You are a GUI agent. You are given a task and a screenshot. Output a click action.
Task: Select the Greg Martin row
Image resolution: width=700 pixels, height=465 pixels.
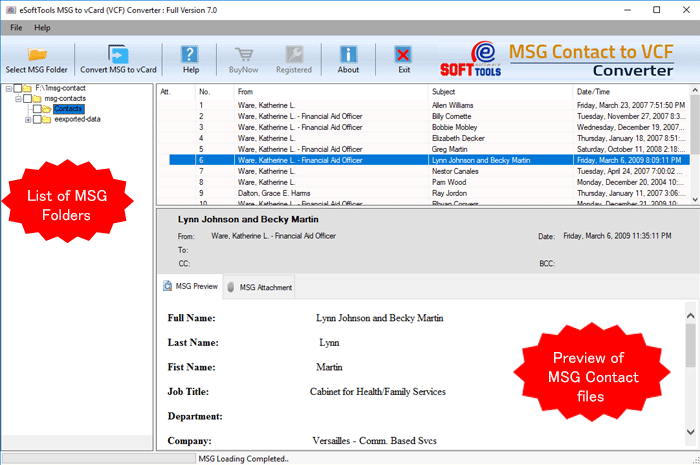point(423,149)
